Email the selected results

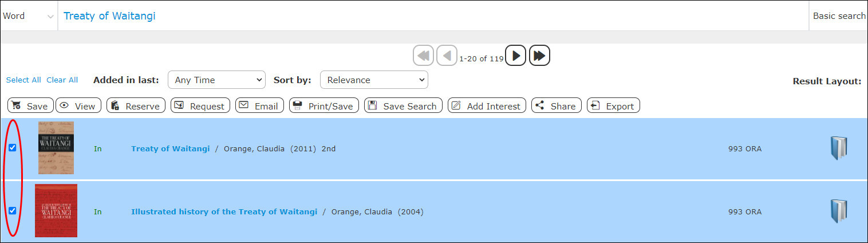coord(259,106)
